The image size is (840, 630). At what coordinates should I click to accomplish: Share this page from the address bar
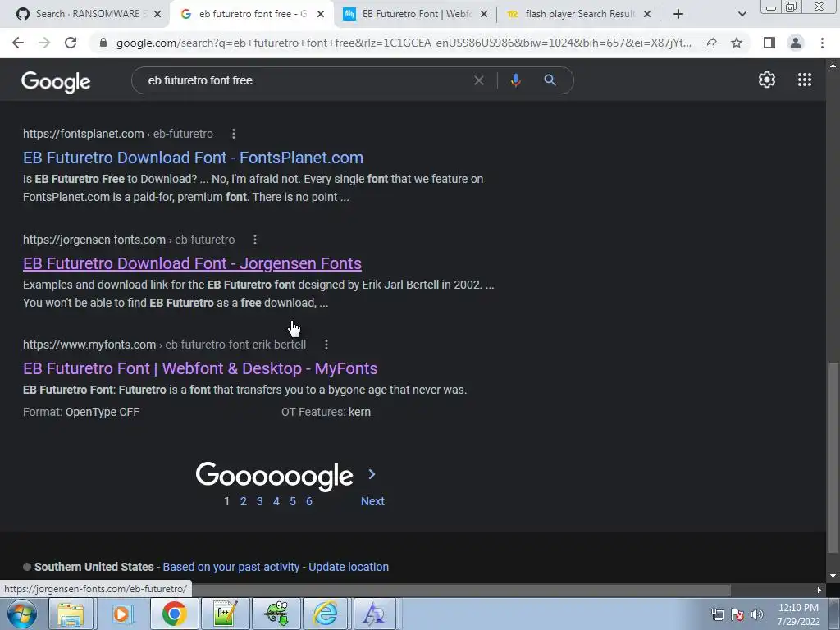[x=710, y=43]
